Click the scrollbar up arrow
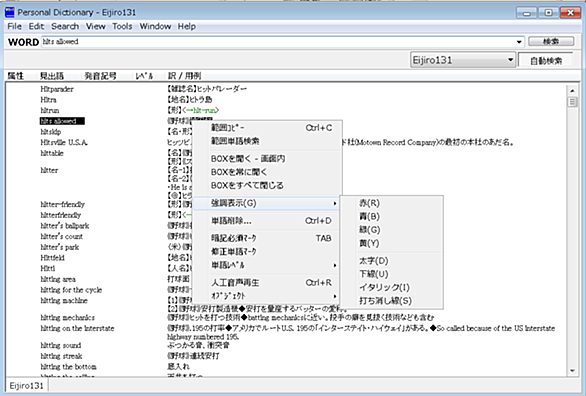This screenshot has width=586, height=396. click(x=572, y=90)
